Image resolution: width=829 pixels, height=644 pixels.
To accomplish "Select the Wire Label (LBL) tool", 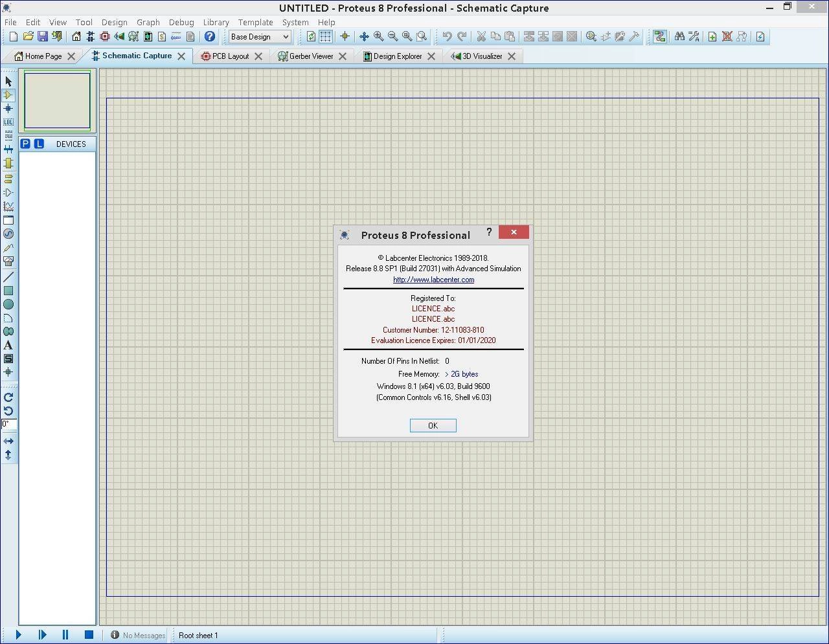I will tap(8, 122).
